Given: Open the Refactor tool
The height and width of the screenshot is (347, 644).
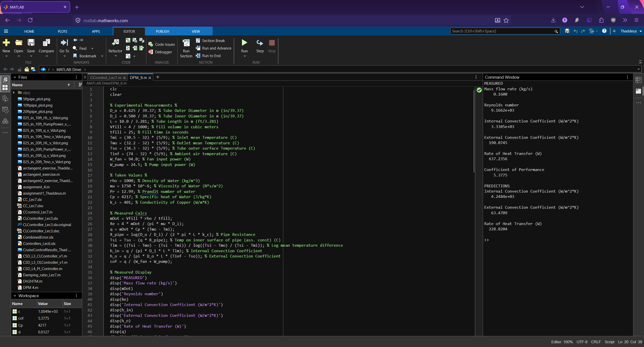Looking at the screenshot, I should pos(115,43).
